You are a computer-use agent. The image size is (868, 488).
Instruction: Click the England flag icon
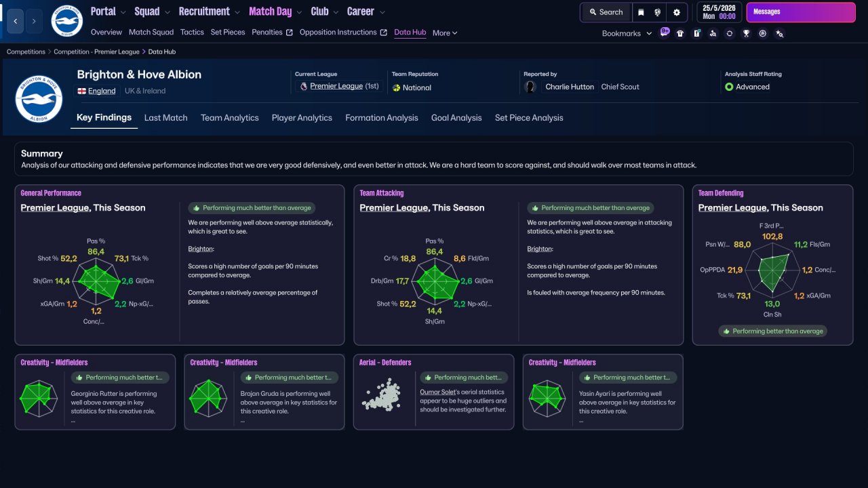pos(81,91)
